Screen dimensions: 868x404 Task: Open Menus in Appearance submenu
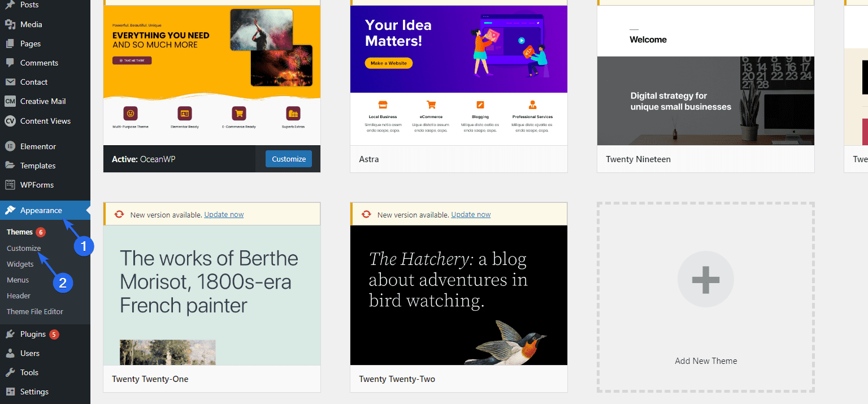tap(18, 280)
